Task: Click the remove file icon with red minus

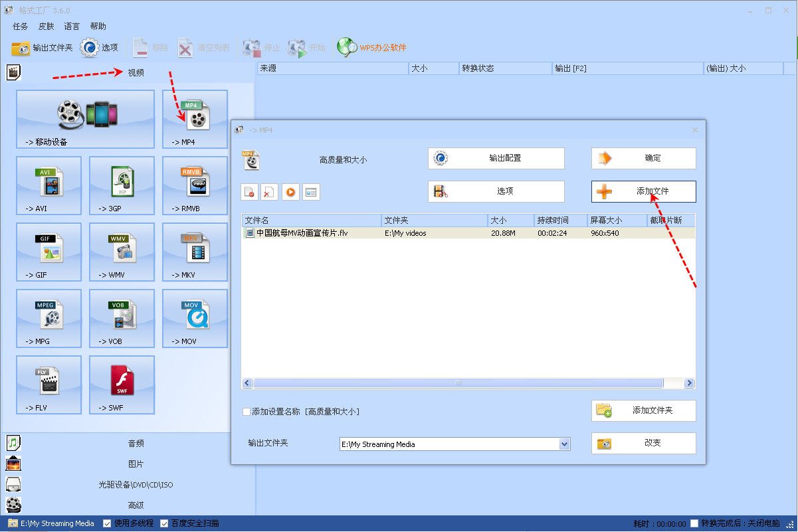Action: (x=249, y=192)
